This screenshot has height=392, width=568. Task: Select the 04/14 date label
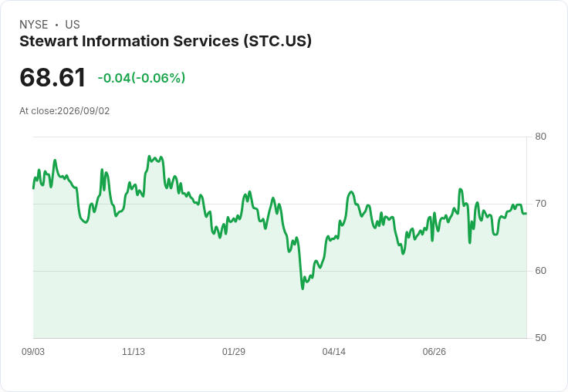[334, 352]
